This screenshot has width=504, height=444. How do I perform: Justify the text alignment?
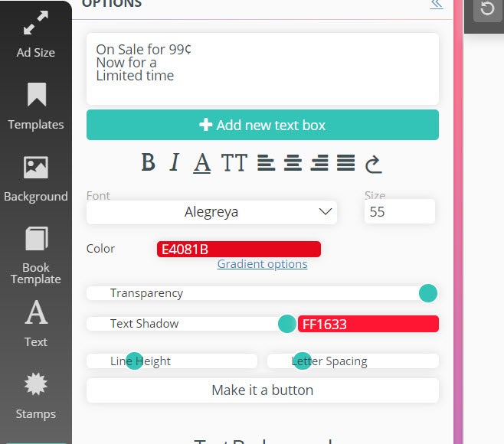click(x=346, y=162)
